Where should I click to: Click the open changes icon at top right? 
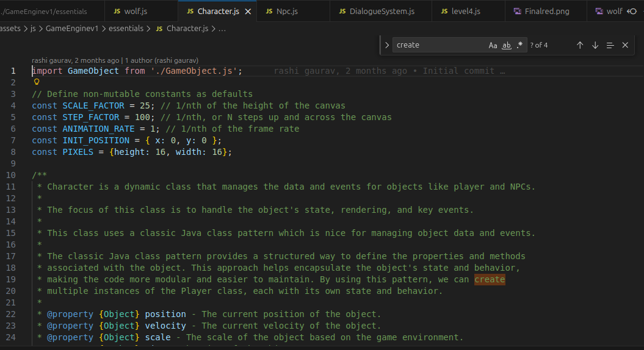click(x=632, y=12)
